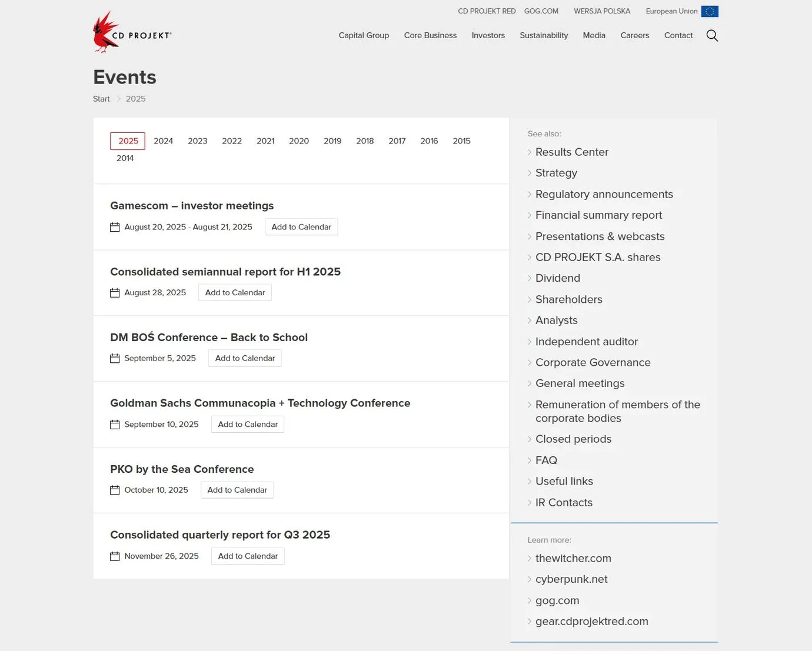Open the search magnifier icon
This screenshot has width=812, height=651.
coord(712,35)
